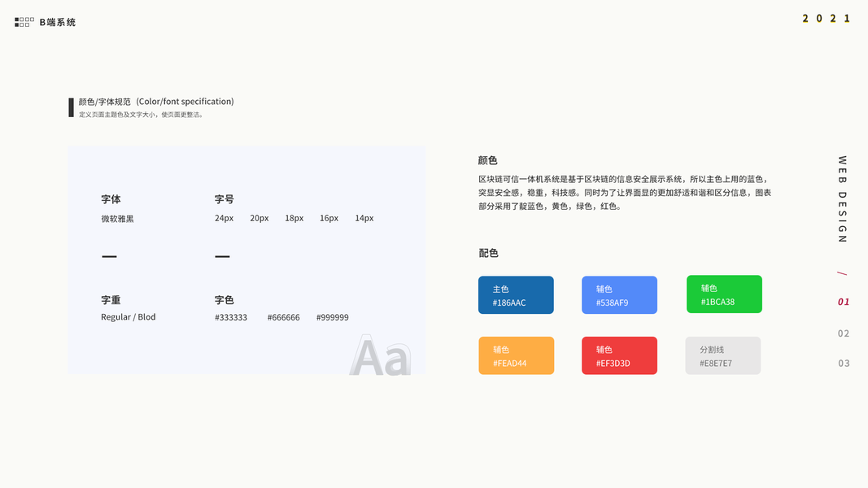The height and width of the screenshot is (488, 868).
Task: Click the #666666 font color value
Action: point(283,317)
